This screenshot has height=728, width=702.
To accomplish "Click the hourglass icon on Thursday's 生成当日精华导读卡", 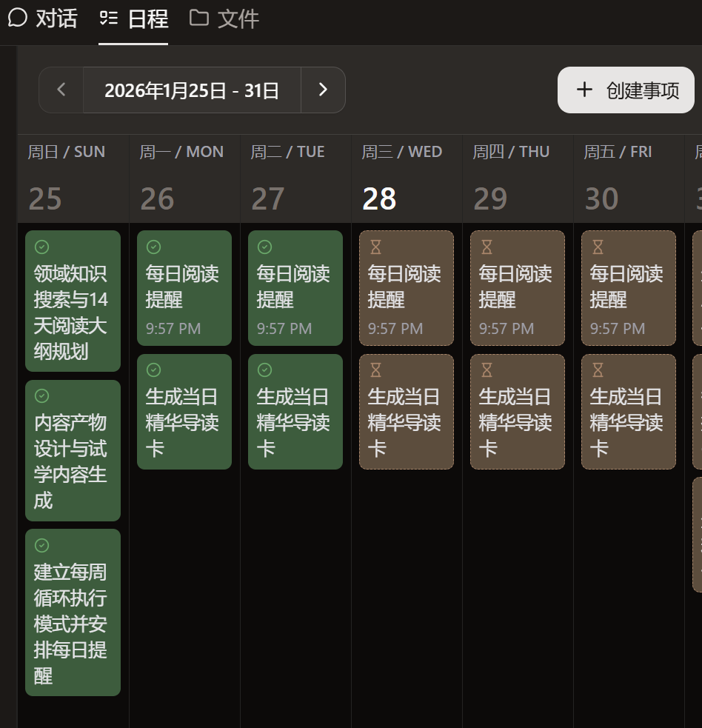I will point(485,369).
